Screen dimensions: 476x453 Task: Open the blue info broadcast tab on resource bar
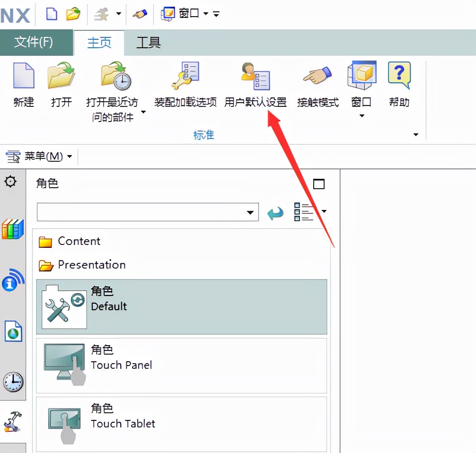point(13,280)
